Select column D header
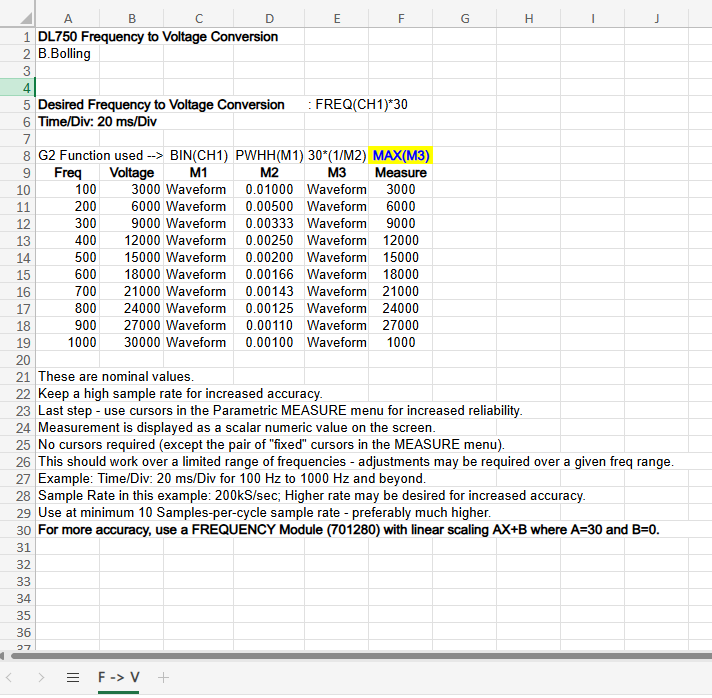Screen dimensions: 712x698 268,18
